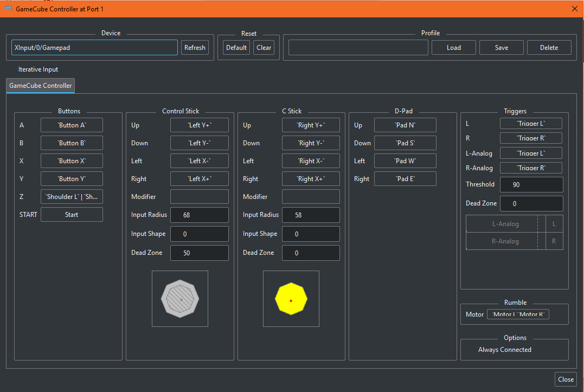Edit the Triggers Threshold value 90
The height and width of the screenshot is (392, 584).
531,185
